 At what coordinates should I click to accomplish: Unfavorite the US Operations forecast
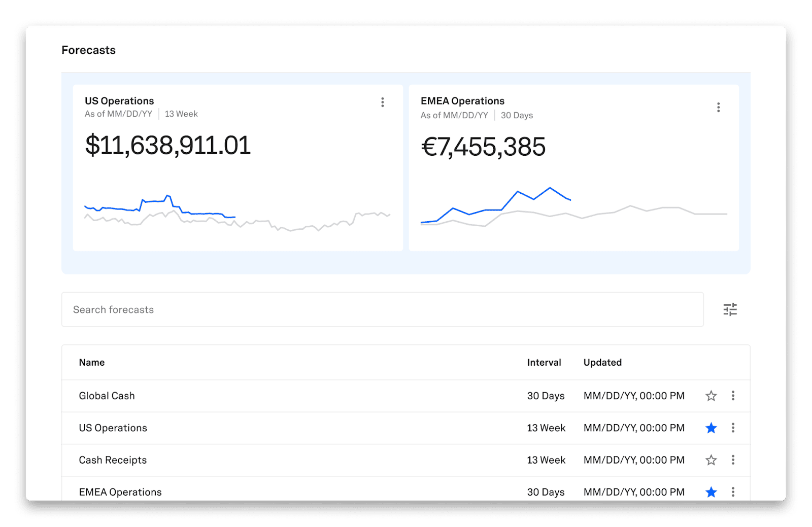click(x=711, y=428)
